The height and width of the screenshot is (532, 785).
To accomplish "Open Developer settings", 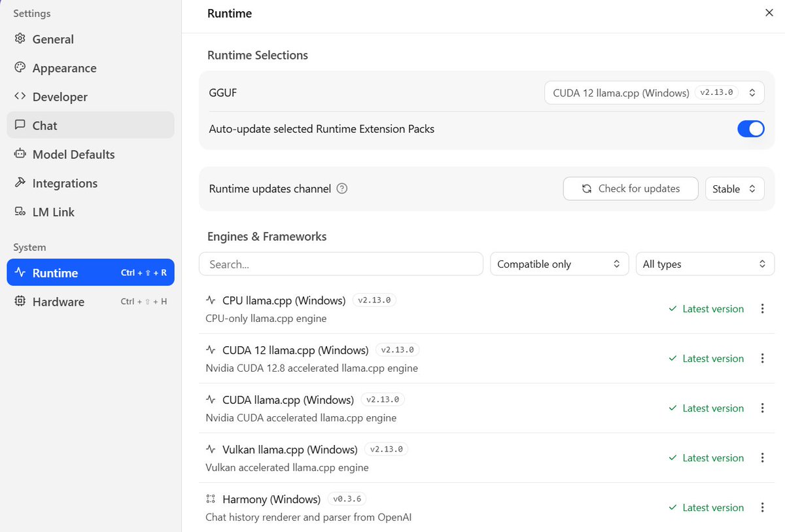I will click(x=90, y=97).
